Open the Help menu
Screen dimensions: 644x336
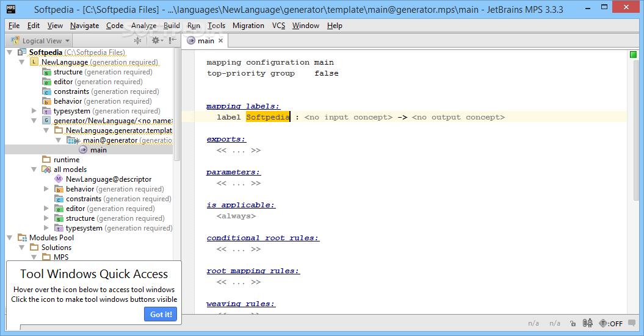[x=335, y=26]
